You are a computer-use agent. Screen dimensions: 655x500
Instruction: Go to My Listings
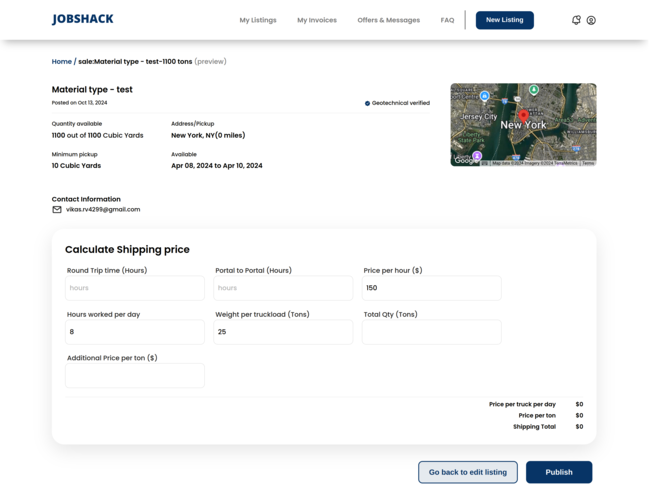tap(258, 20)
